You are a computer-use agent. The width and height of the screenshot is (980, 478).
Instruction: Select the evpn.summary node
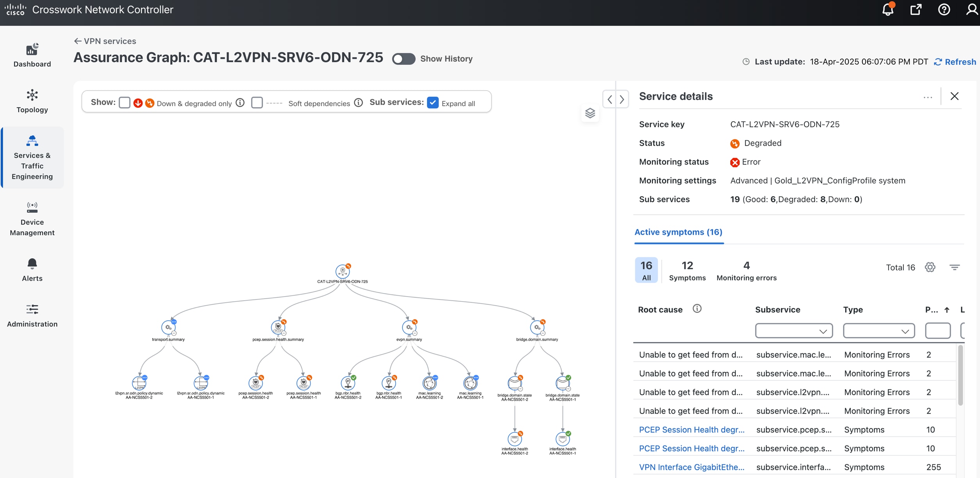(x=409, y=327)
